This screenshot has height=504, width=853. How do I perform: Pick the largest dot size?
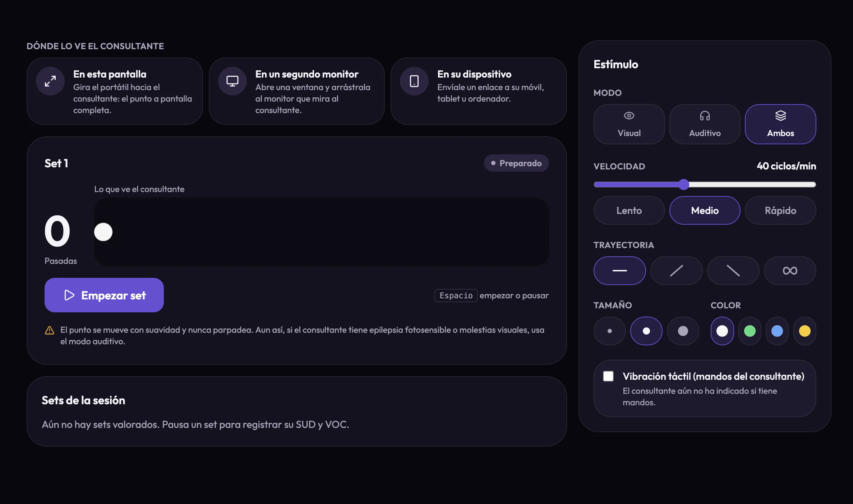point(683,331)
